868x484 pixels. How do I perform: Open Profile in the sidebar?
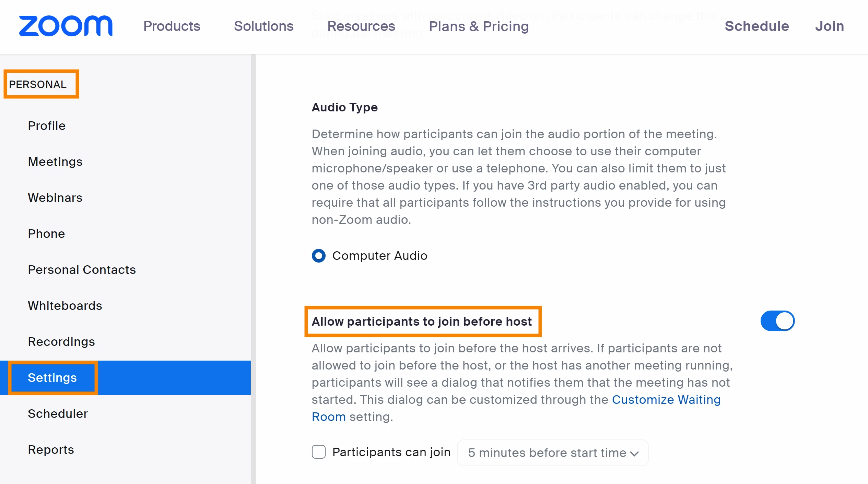[47, 126]
